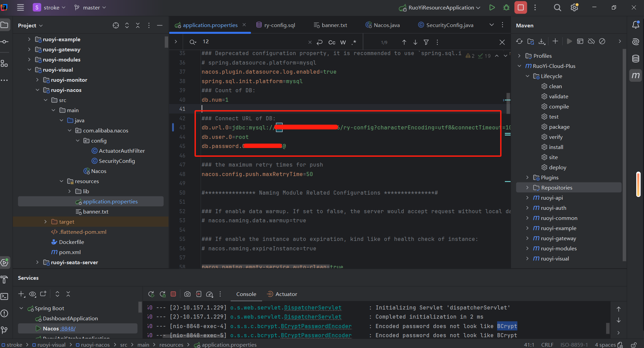Open IDE settings gear icon
This screenshot has width=644, height=348.
point(574,7)
